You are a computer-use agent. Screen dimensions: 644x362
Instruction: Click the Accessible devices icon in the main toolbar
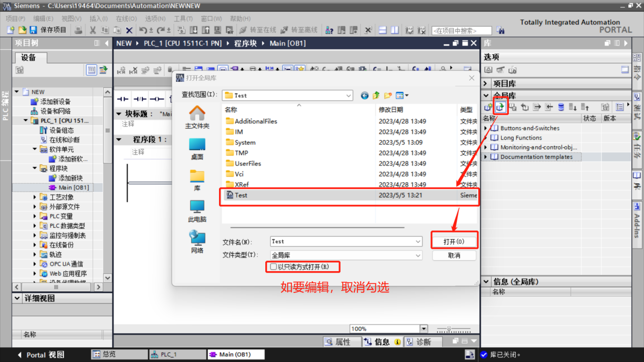(x=329, y=30)
